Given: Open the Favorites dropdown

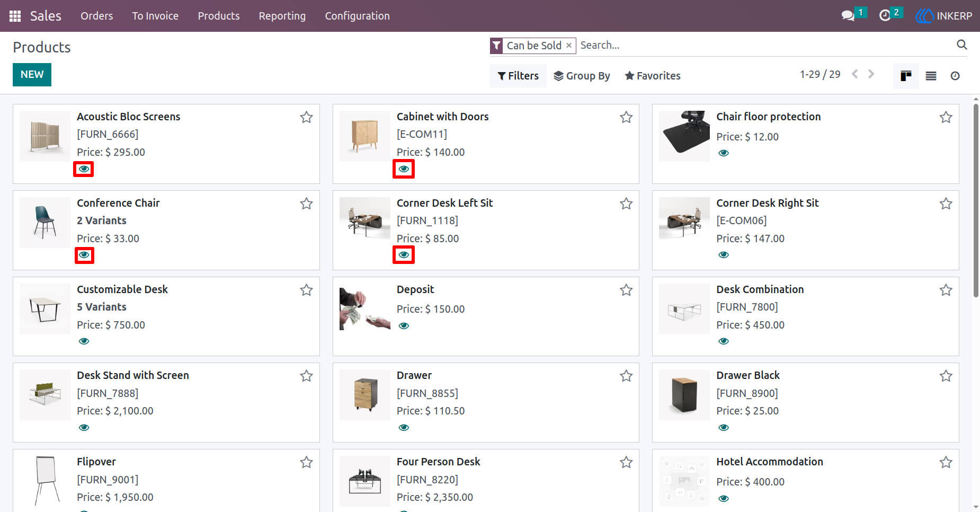Looking at the screenshot, I should [653, 76].
